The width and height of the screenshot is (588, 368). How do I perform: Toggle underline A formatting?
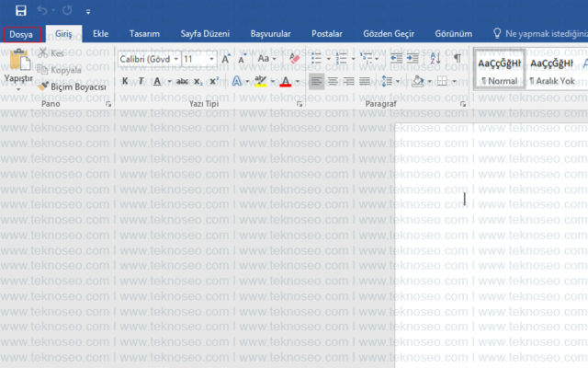(x=157, y=81)
